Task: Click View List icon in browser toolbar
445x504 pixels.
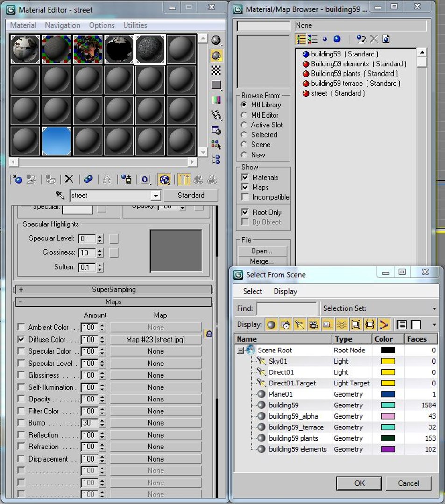Action: tap(301, 39)
